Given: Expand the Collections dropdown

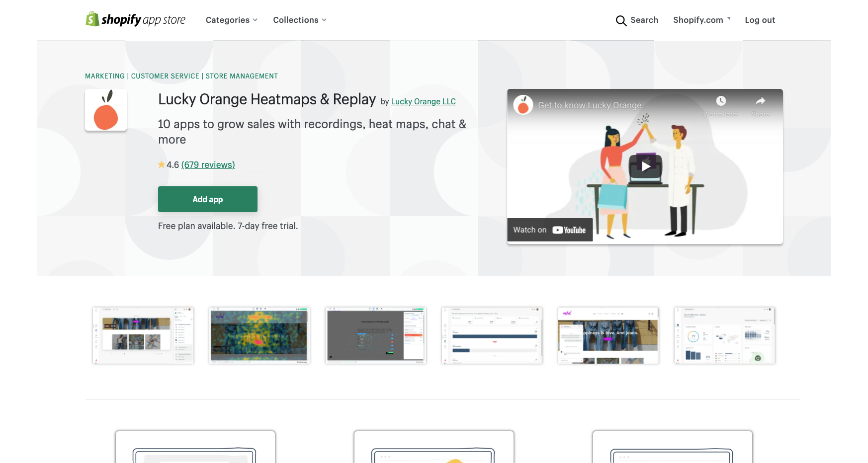Looking at the screenshot, I should click(x=300, y=20).
